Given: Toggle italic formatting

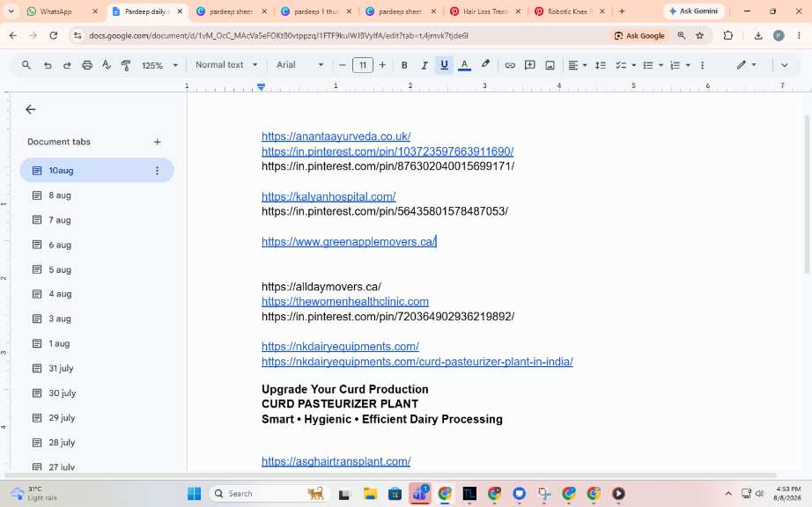Looking at the screenshot, I should (x=424, y=65).
